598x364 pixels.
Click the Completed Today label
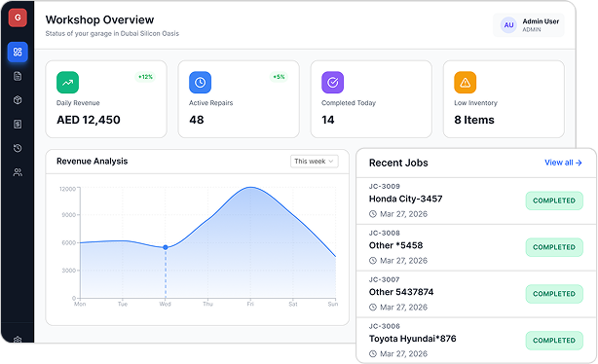[349, 103]
